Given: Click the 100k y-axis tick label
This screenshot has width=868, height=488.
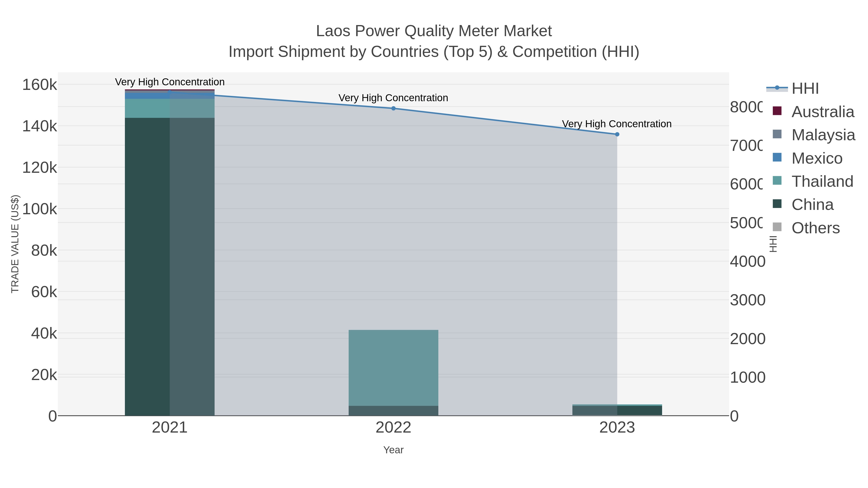Looking at the screenshot, I should [40, 209].
